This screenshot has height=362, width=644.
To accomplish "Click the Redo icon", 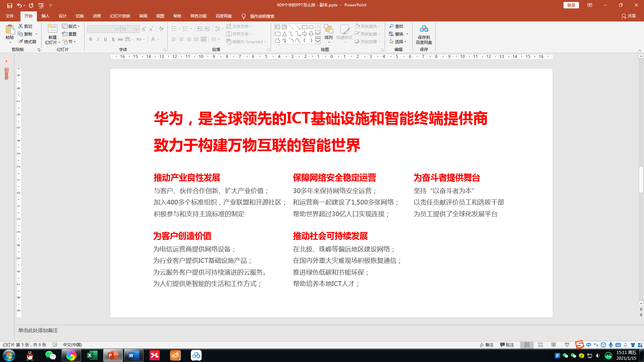I will tap(31, 5).
